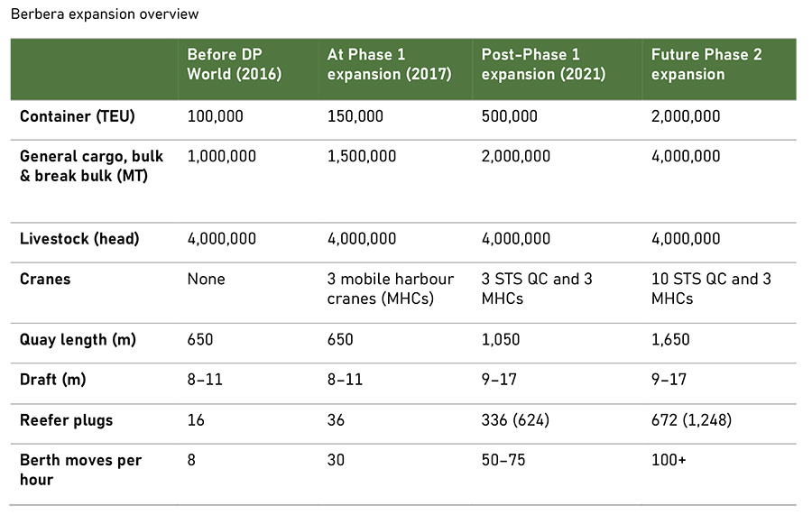Click the table title Berbera expansion overview
Screen dimensions: 812x524
click(x=104, y=14)
